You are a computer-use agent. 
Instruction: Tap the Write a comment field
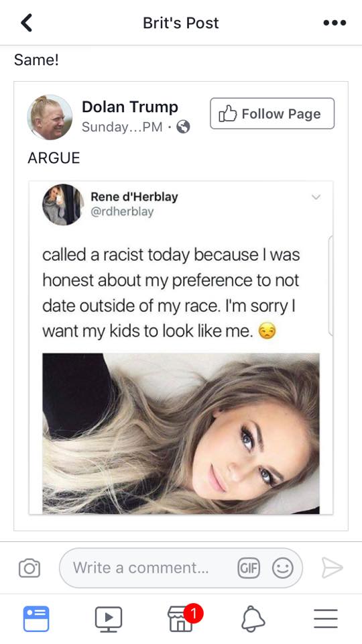click(181, 568)
